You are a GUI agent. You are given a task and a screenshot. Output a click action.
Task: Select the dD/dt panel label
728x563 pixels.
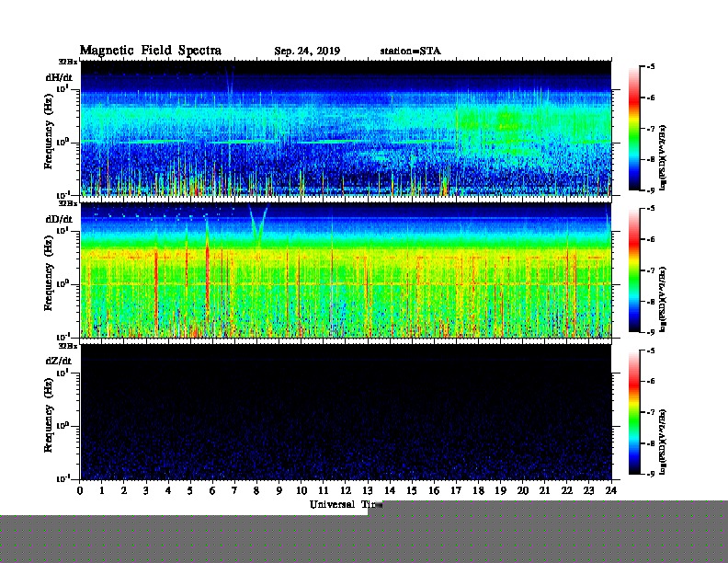59,219
